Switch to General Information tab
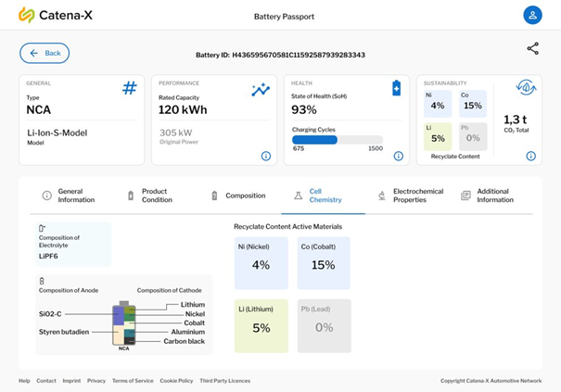The image size is (561, 392). [69, 196]
